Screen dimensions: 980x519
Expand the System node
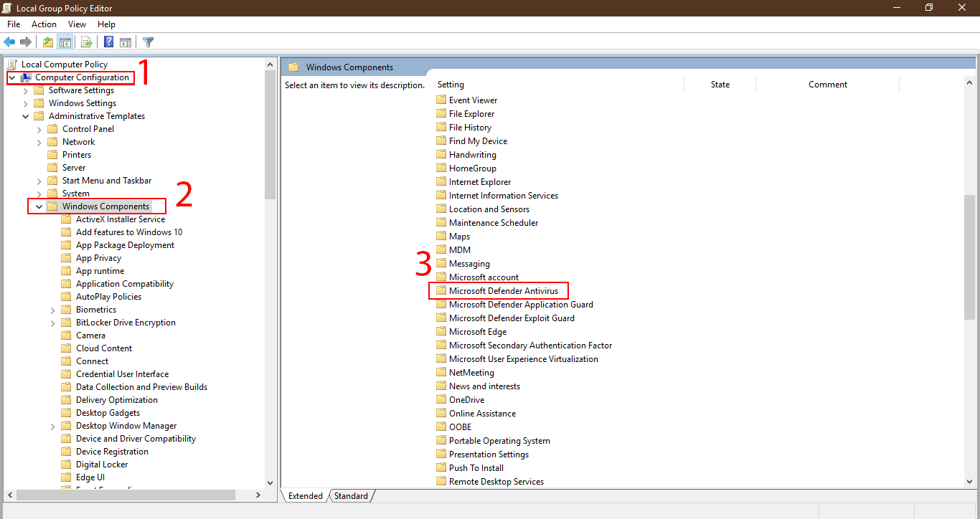coord(39,194)
